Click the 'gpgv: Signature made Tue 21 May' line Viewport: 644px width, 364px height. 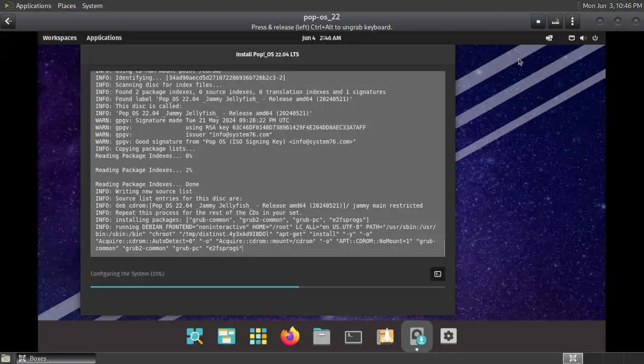coord(192,120)
